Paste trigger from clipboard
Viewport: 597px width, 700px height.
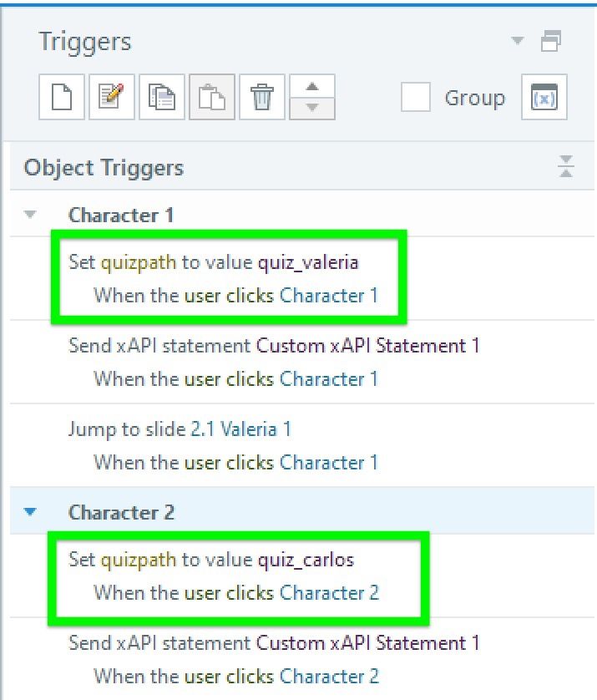pos(212,98)
